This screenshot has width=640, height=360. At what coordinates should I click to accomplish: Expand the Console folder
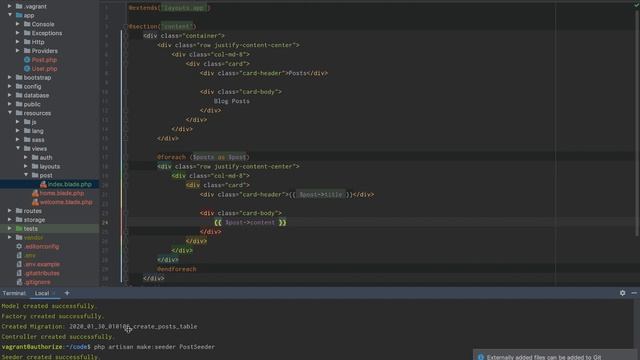(18, 24)
